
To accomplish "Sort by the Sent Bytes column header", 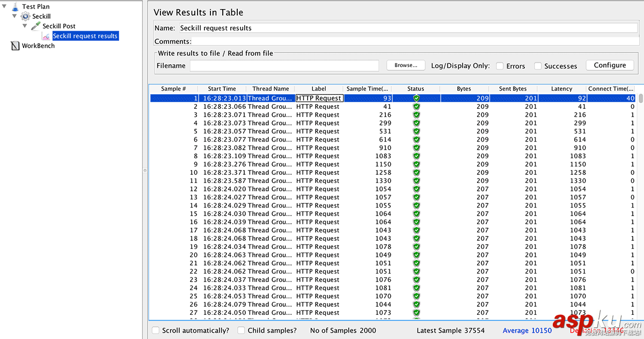I will click(513, 89).
